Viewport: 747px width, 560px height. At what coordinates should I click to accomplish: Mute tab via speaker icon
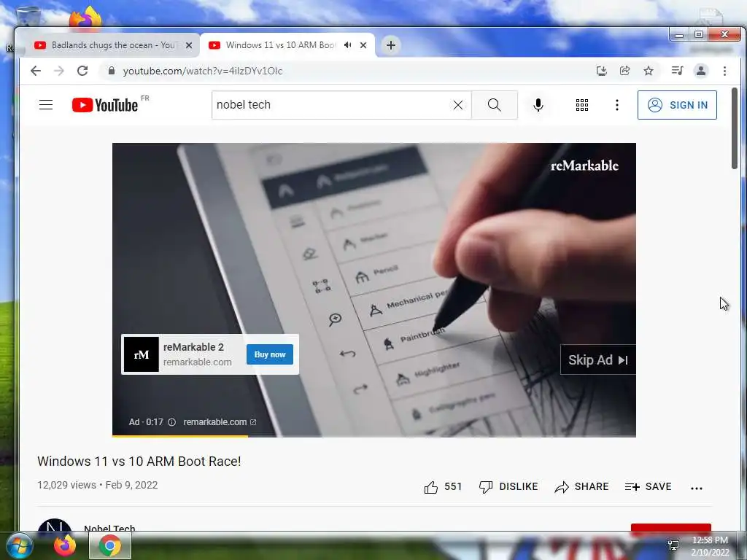click(348, 45)
